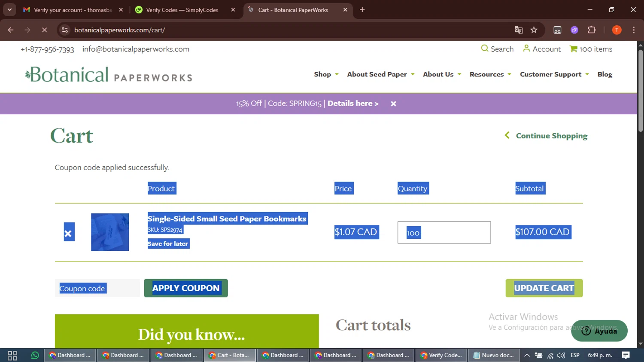
Task: Open the tab search dropdown
Action: coord(9,10)
